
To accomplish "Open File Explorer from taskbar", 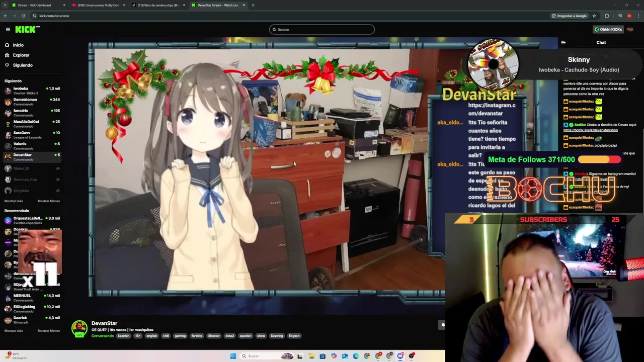I will point(311,356).
